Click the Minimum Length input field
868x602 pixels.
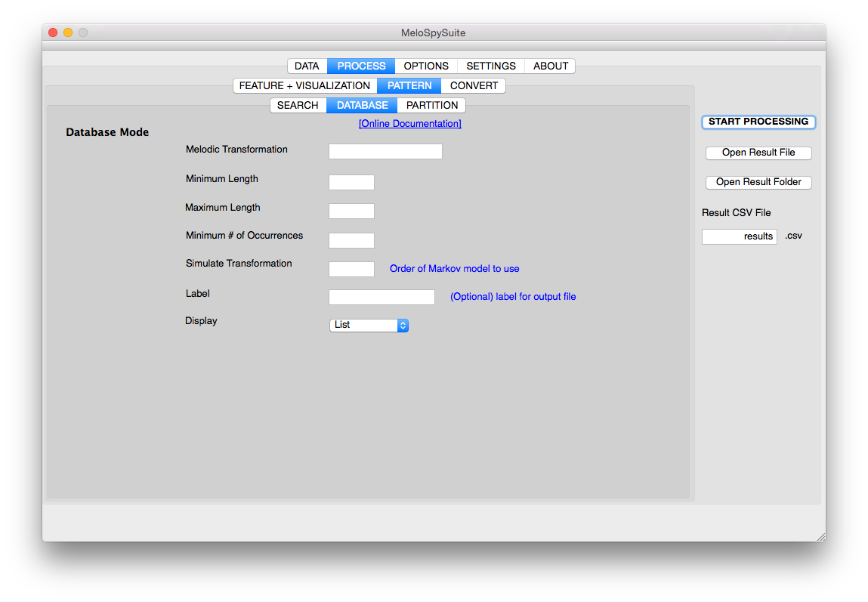(x=351, y=182)
